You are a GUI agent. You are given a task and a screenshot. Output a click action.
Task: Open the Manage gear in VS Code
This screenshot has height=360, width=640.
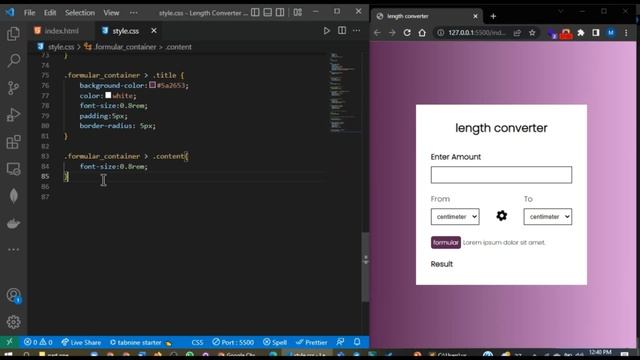tap(13, 322)
